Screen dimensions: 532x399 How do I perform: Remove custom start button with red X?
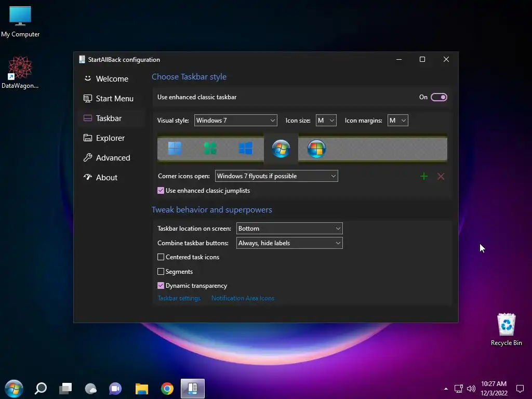[441, 176]
